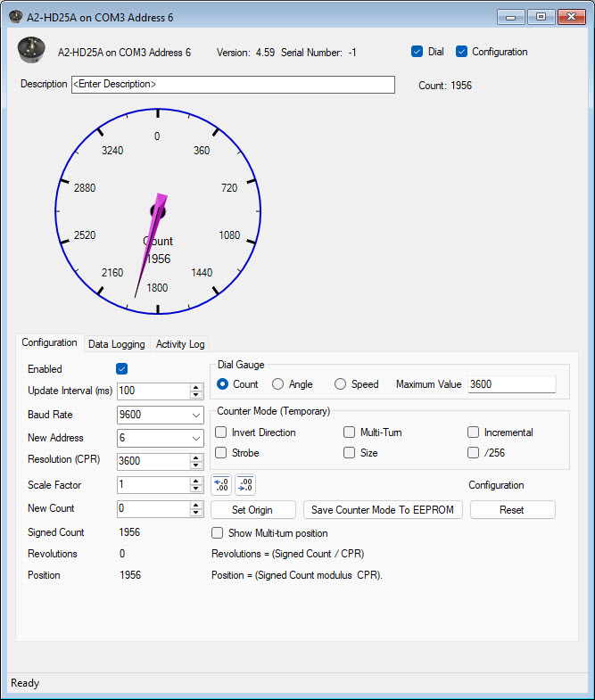Click the decrease decimal places icon
The image size is (595, 700).
(x=244, y=485)
